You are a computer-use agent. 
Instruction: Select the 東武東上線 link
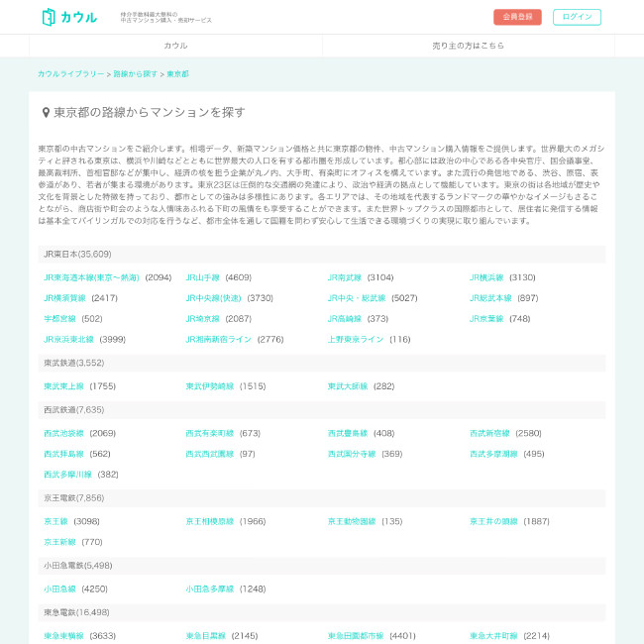coord(63,386)
